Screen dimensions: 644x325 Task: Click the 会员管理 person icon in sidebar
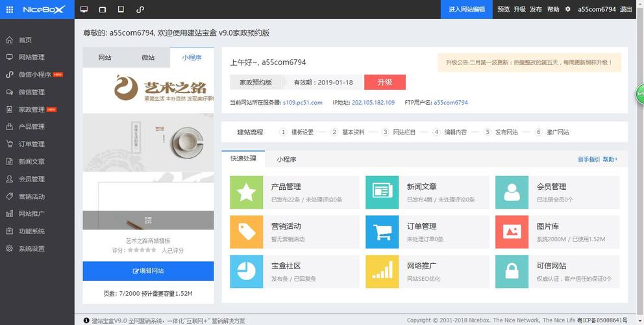click(10, 179)
